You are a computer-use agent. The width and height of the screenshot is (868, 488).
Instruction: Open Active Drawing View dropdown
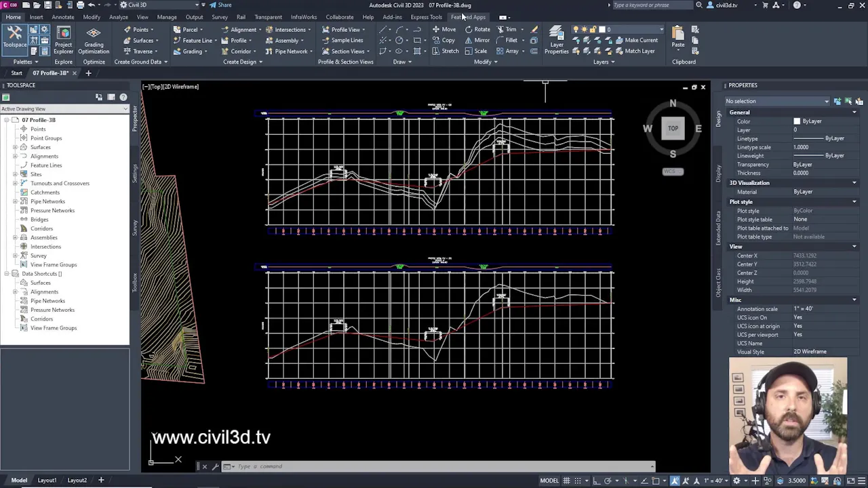(64, 108)
